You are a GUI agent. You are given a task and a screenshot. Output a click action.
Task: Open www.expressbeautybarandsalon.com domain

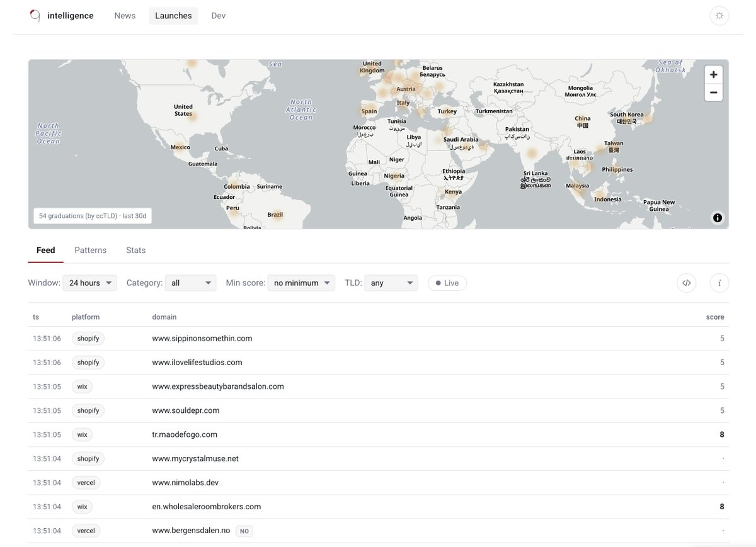(x=218, y=386)
